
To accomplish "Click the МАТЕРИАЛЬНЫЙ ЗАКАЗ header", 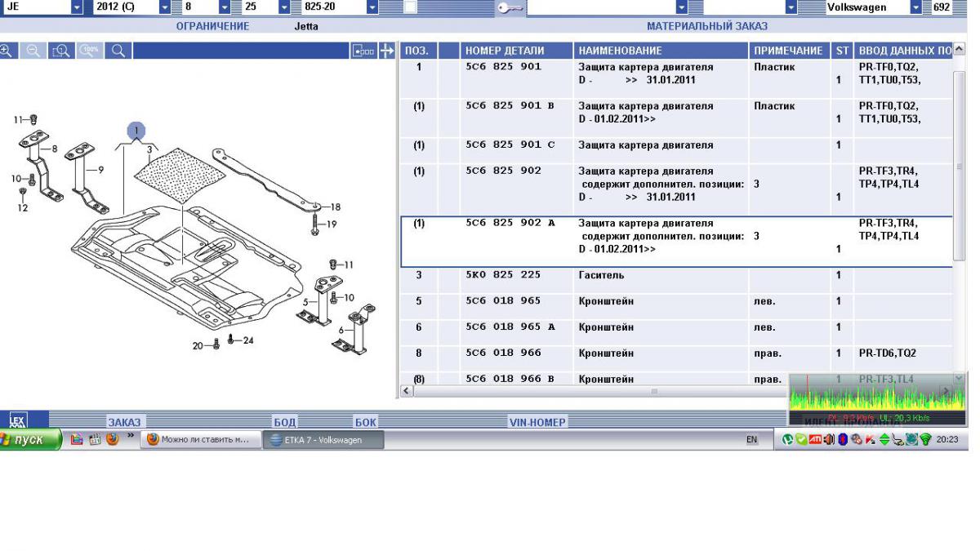I will pos(707,26).
